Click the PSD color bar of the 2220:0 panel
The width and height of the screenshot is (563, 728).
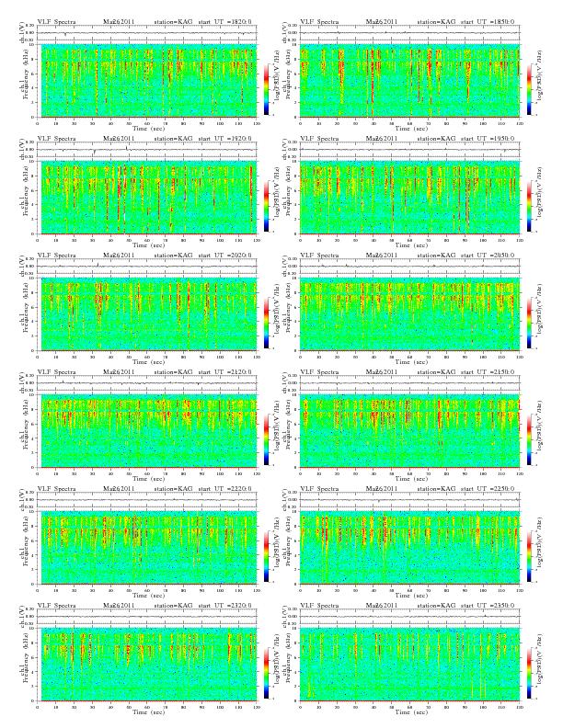point(266,556)
